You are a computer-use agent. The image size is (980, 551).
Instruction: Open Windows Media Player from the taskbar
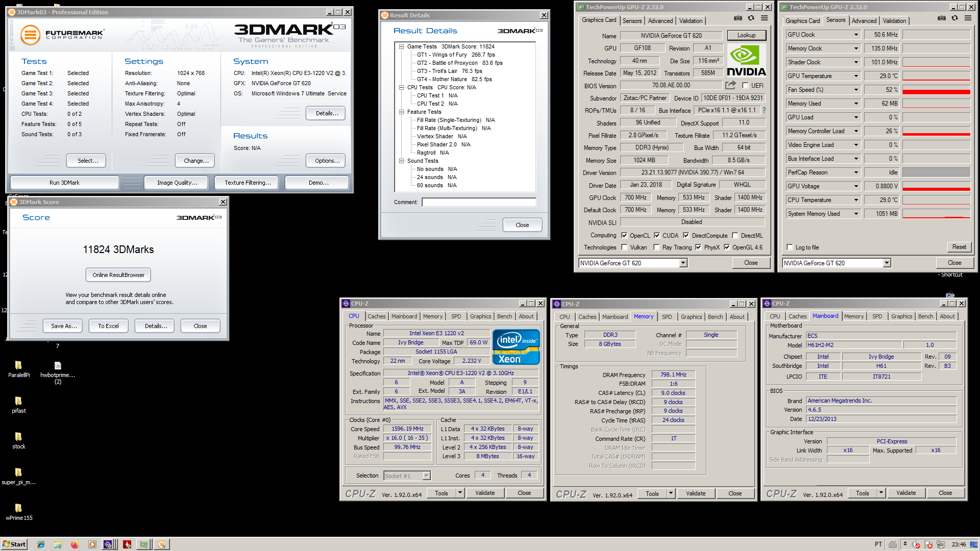pyautogui.click(x=92, y=544)
